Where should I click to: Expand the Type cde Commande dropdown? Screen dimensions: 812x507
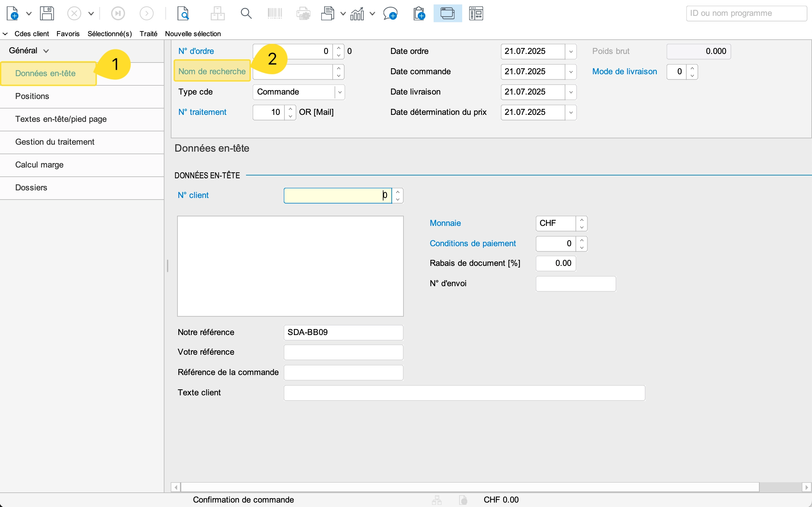340,92
